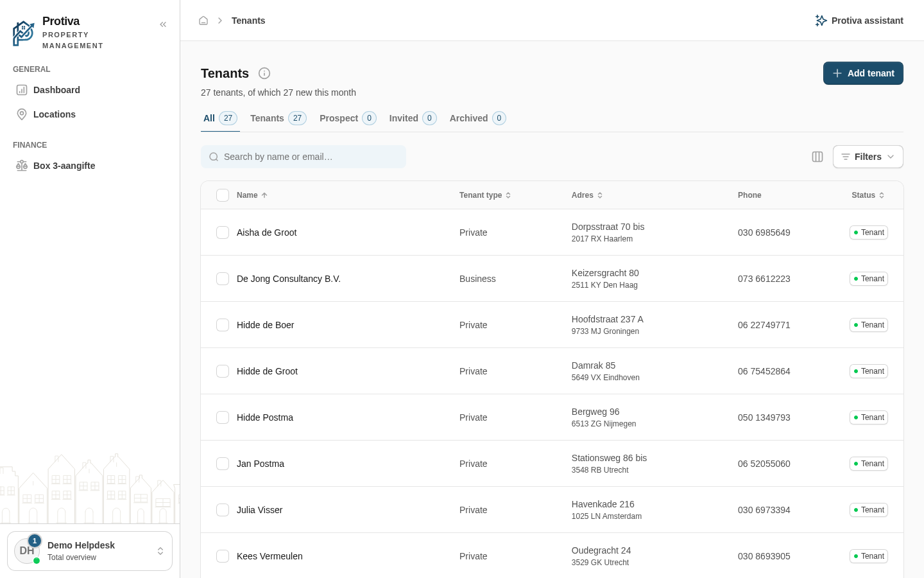Sort by the Adres column
Screen dimensions: 924x578
[x=587, y=195]
